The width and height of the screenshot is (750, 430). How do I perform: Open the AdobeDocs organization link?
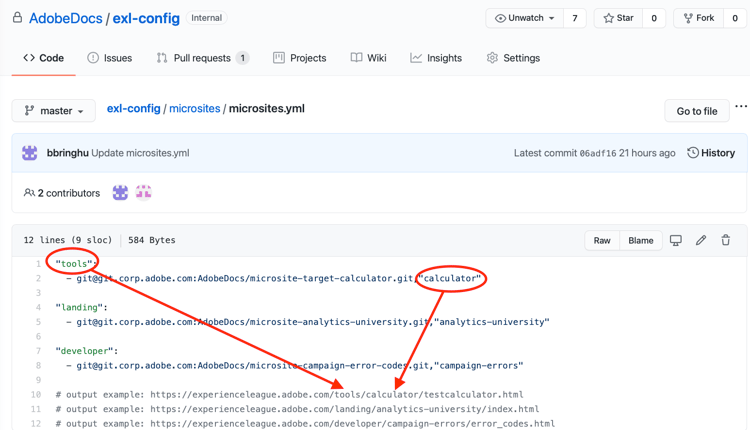tap(66, 18)
